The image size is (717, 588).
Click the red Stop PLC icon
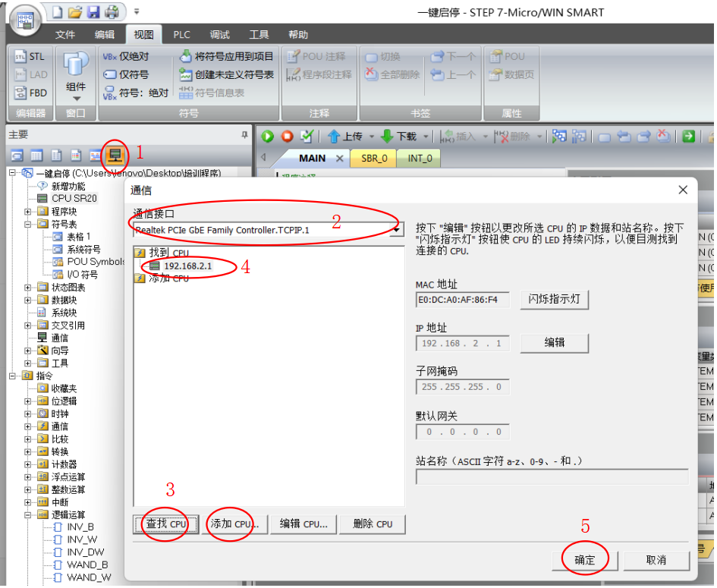[x=287, y=137]
